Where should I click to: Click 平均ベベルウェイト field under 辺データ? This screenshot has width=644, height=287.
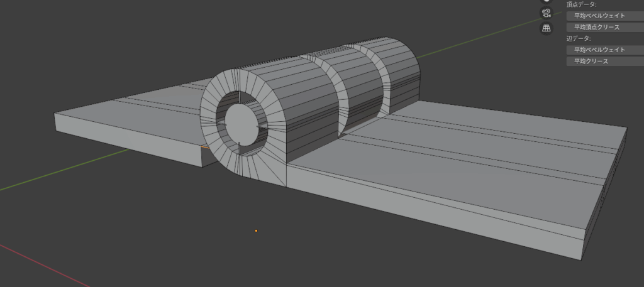605,50
